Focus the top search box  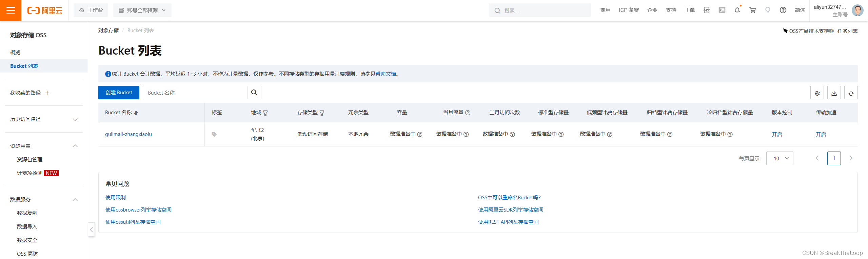[x=540, y=11]
